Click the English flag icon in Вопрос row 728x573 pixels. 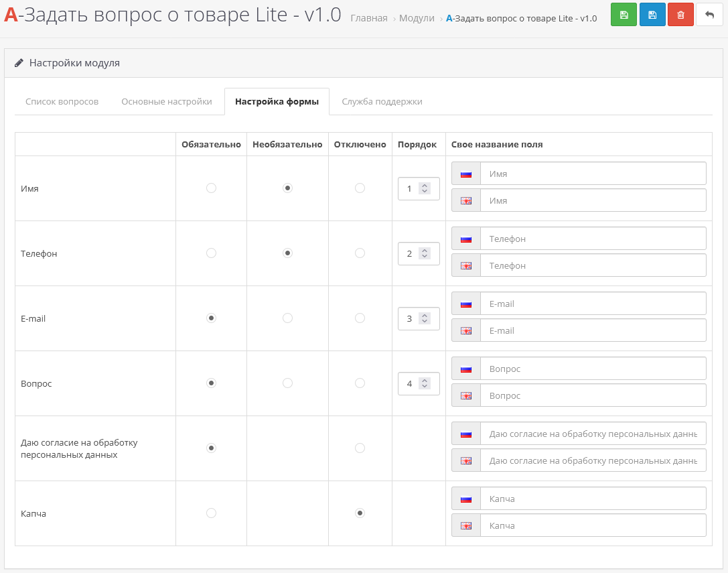click(466, 395)
